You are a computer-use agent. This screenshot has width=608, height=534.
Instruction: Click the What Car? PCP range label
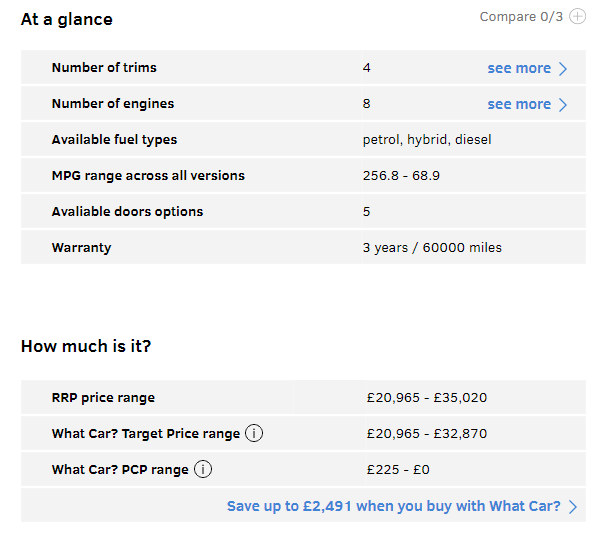point(120,470)
